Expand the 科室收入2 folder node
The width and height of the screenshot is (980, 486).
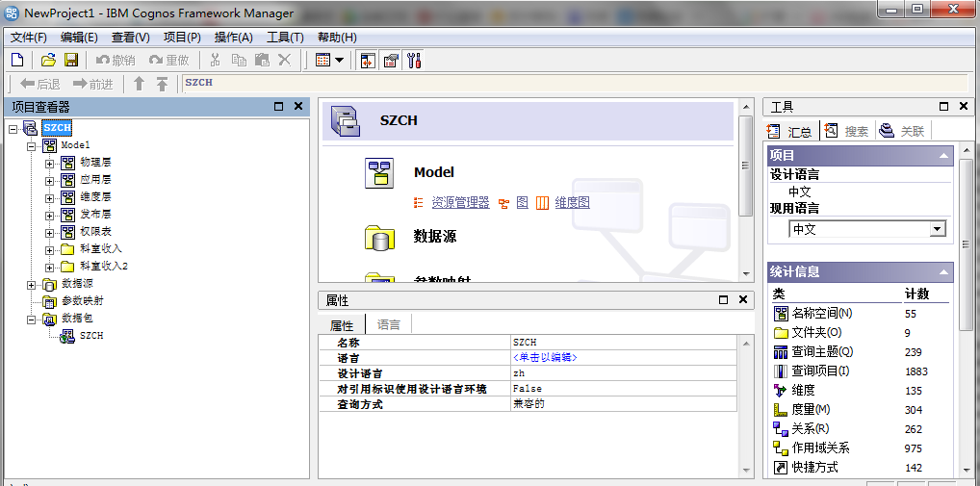click(49, 268)
